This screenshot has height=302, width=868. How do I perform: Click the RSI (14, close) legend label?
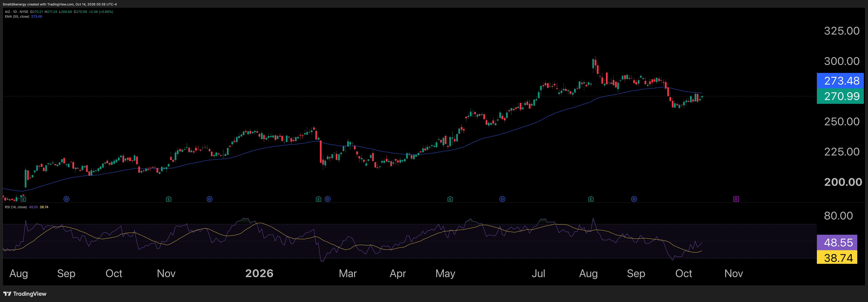pyautogui.click(x=16, y=207)
